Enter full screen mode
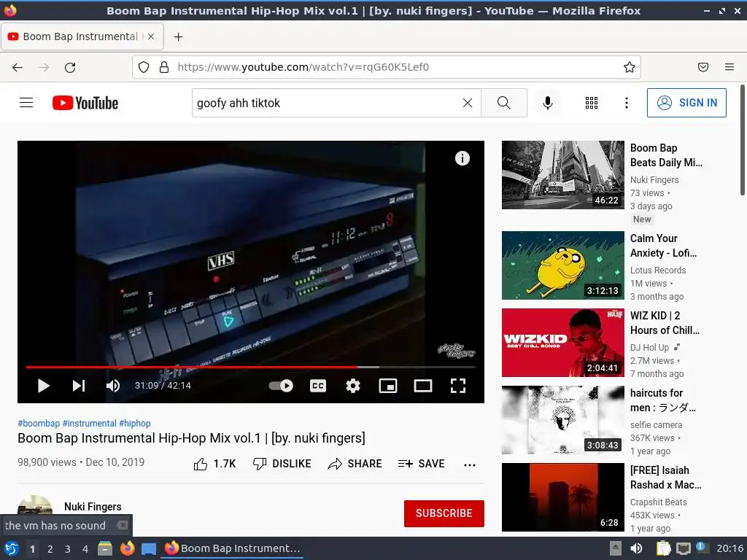Screen dimensions: 747x560 click(x=458, y=386)
